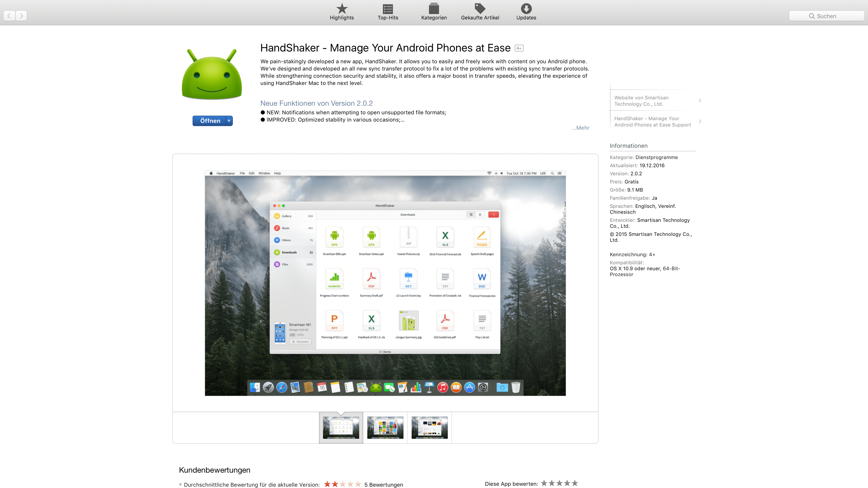Screen dimensions: 868x488
Task: Click chevron next to Smartisan website
Action: pos(700,101)
